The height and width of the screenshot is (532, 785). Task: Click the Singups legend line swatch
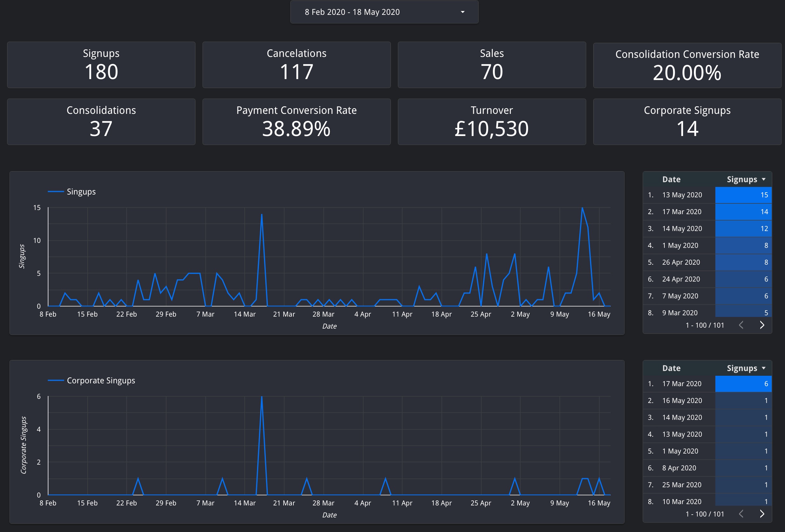coord(56,192)
